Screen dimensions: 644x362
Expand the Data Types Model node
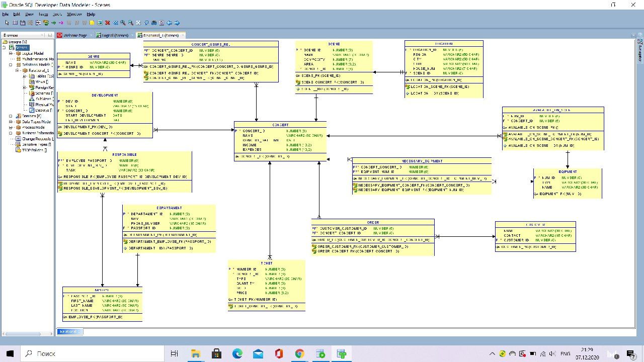11,122
